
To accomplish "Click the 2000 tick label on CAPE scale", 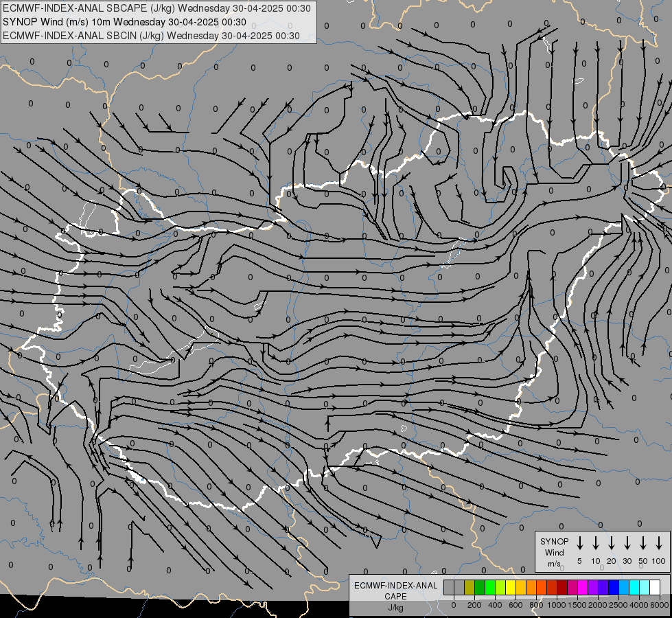I will pyautogui.click(x=598, y=605).
